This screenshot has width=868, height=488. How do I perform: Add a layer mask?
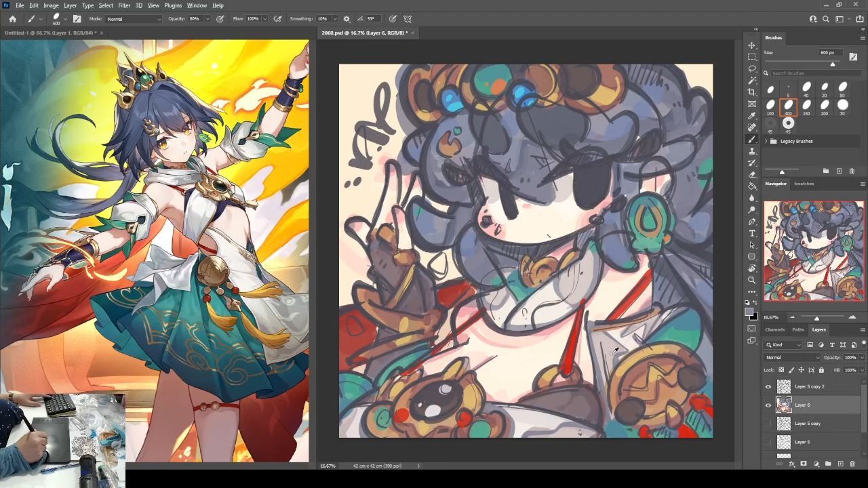click(804, 464)
